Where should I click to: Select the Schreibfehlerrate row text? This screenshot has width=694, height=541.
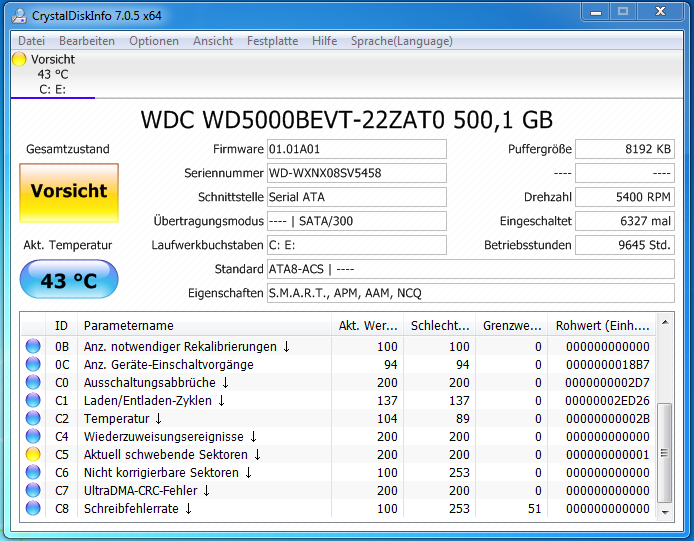[x=138, y=508]
